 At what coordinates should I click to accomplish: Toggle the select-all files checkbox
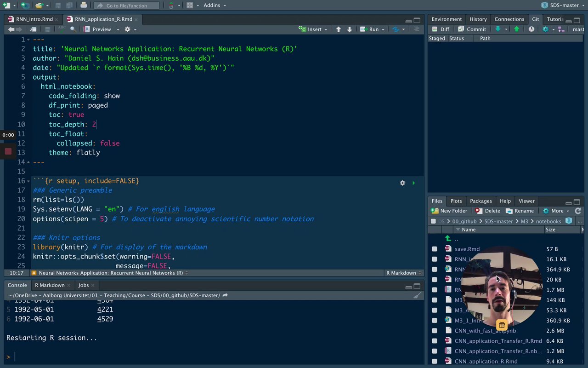coord(433,221)
